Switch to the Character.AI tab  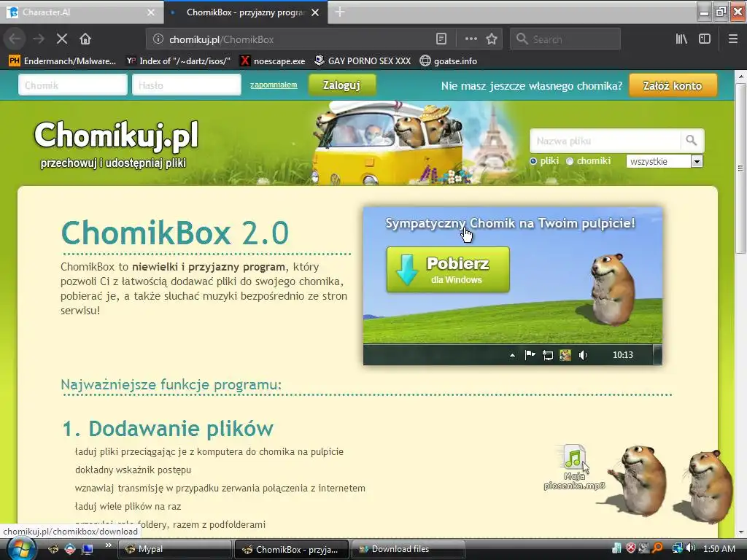click(x=81, y=12)
